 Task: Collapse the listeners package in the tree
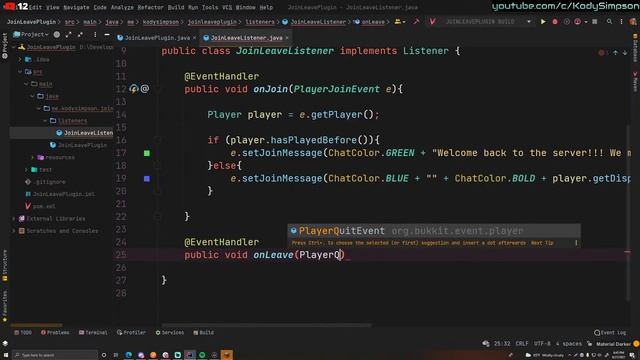45,121
